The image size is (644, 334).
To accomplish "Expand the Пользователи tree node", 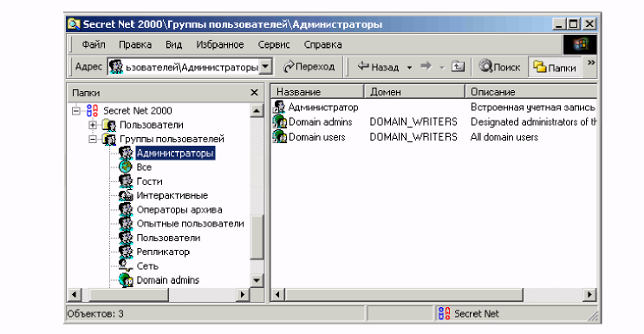I will 93,125.
